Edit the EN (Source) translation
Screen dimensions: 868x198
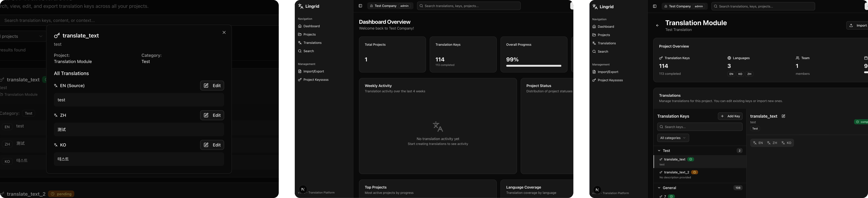click(212, 86)
